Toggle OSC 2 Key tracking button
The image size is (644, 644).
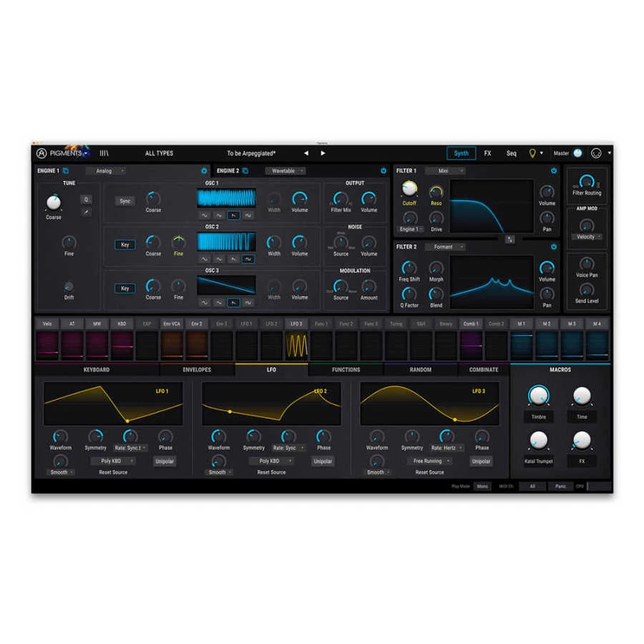tap(125, 245)
